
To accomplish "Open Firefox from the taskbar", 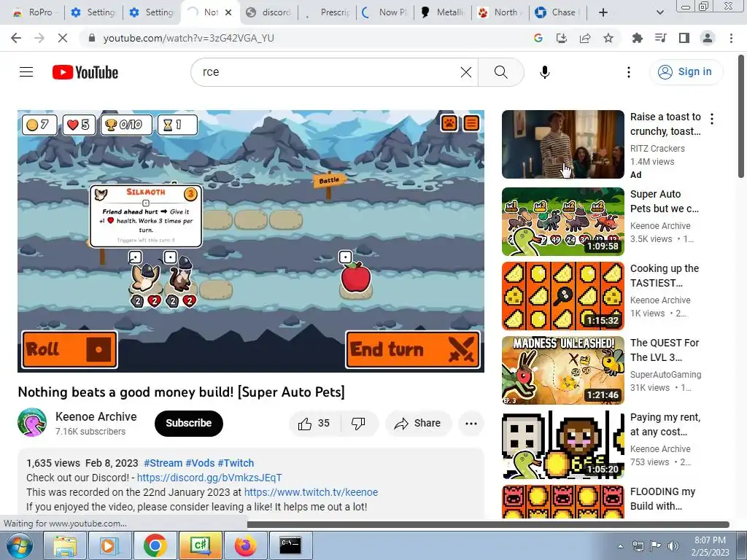I will 245,545.
